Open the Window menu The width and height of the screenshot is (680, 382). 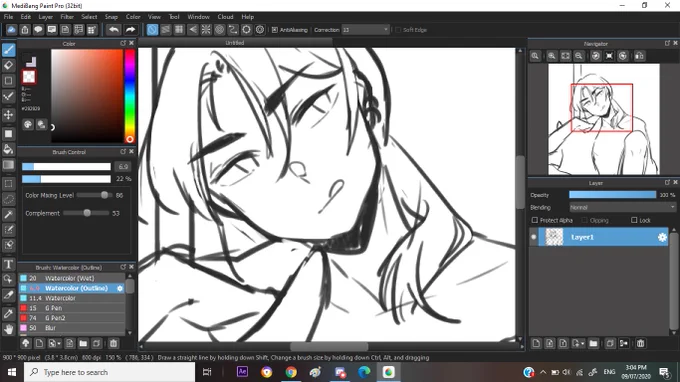click(198, 17)
